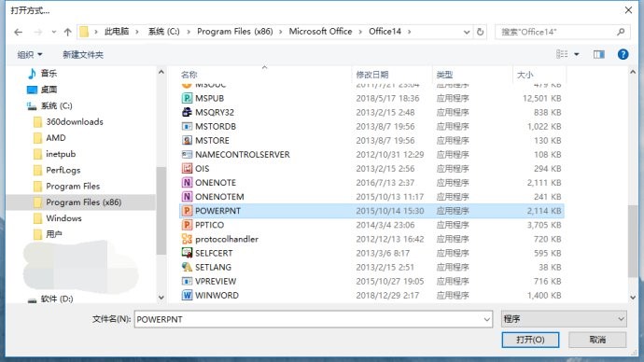Click the search magnifier icon
Image resolution: width=644 pixels, height=362 pixels.
click(621, 32)
